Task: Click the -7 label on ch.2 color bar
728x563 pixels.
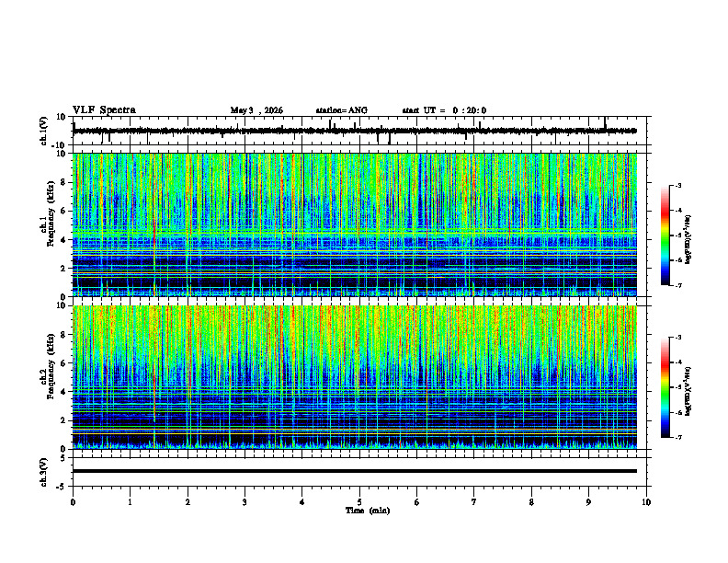Action: pos(678,437)
